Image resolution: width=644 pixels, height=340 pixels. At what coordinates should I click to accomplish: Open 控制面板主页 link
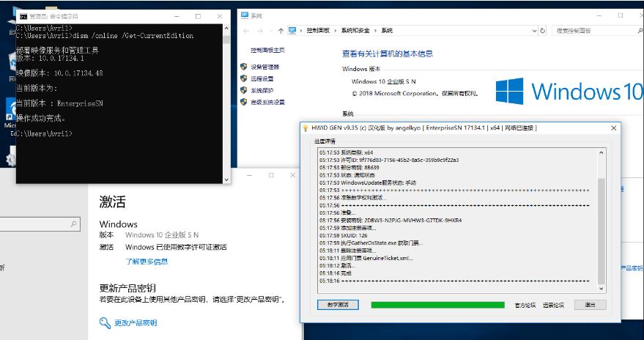[267, 51]
